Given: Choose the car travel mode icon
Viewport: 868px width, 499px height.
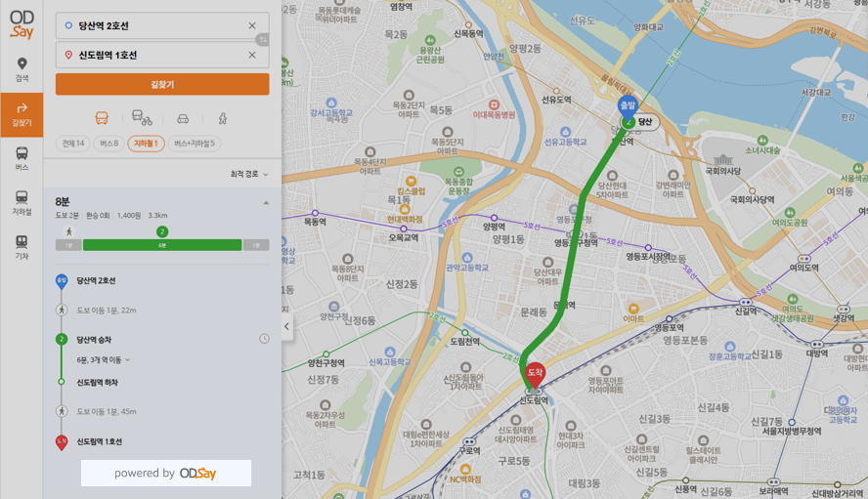Looking at the screenshot, I should tap(183, 118).
